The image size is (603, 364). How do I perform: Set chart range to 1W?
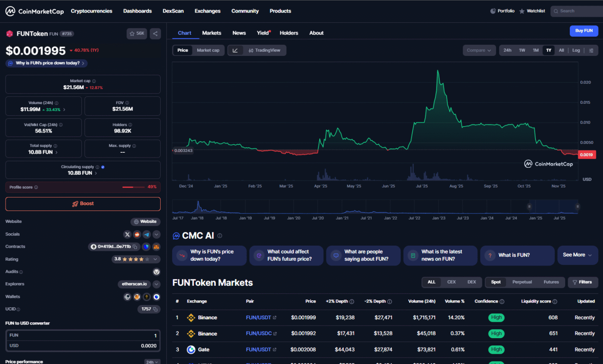tap(522, 50)
